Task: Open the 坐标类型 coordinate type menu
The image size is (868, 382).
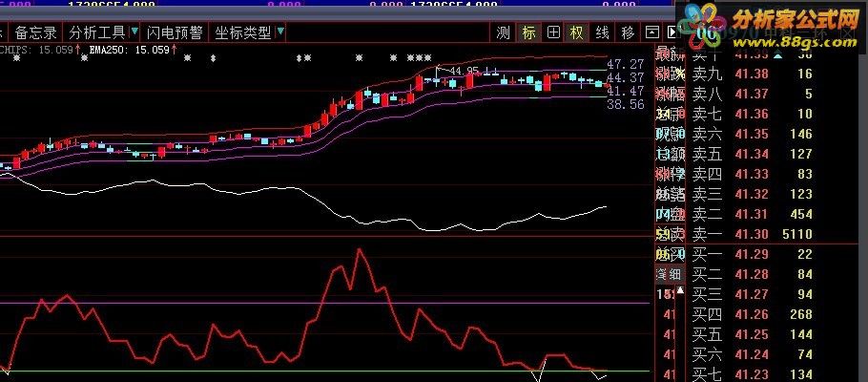Action: click(243, 32)
